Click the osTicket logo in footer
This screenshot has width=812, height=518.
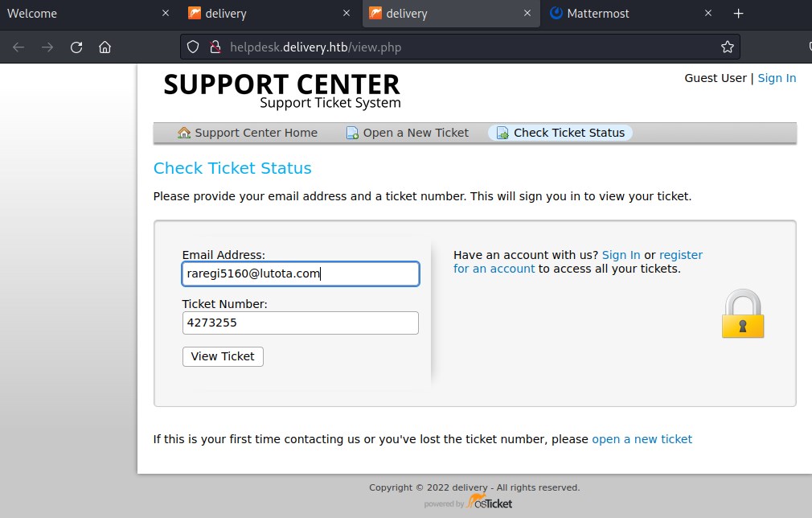pyautogui.click(x=489, y=503)
